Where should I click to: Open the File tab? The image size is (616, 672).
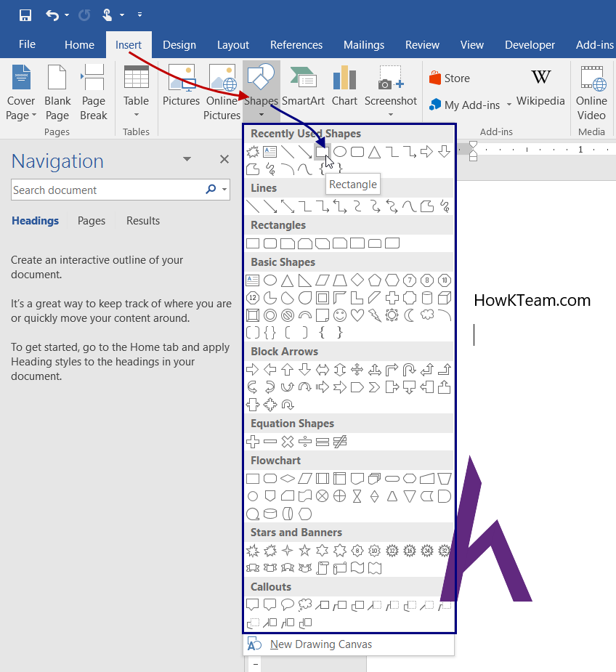(27, 44)
